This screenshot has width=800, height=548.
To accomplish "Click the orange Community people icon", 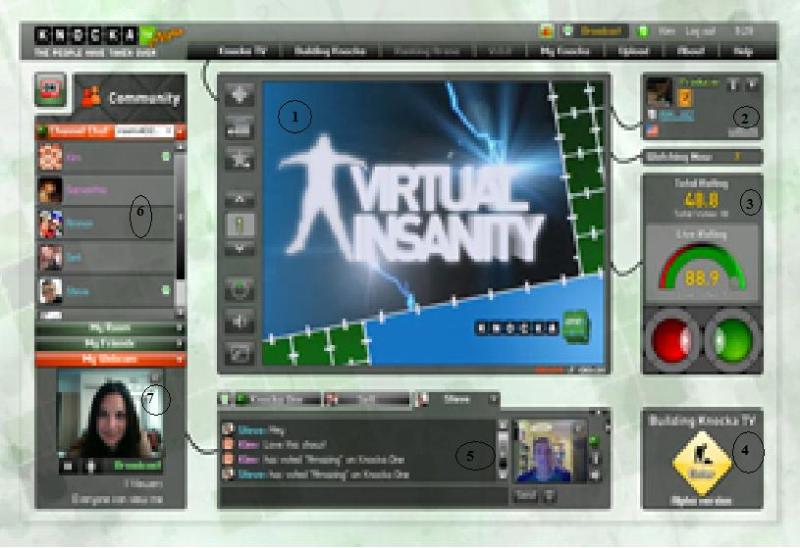I will [92, 97].
